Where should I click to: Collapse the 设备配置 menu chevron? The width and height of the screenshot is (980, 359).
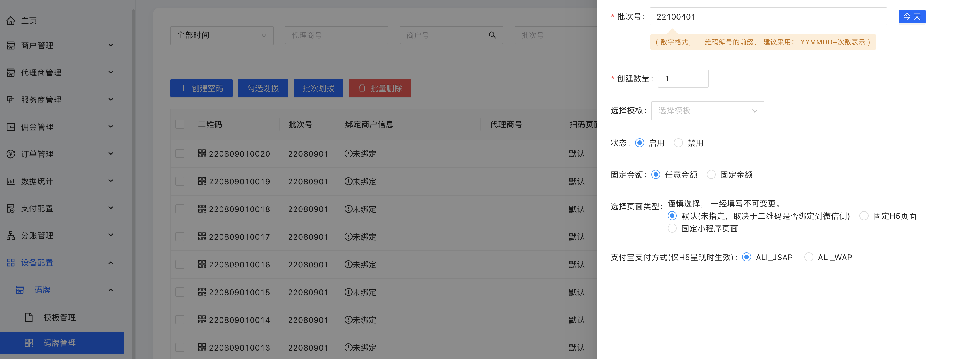coord(111,263)
